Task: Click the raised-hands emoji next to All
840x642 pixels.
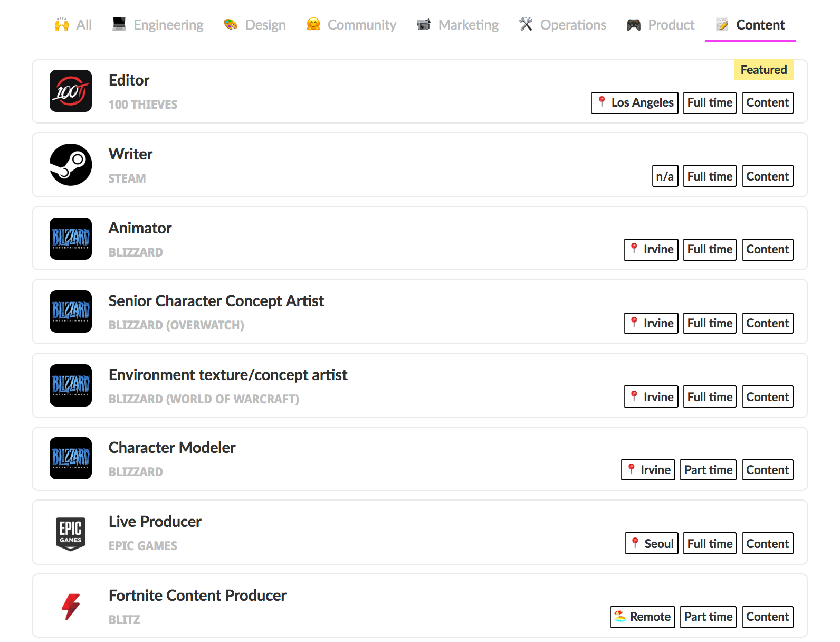Action: tap(62, 25)
